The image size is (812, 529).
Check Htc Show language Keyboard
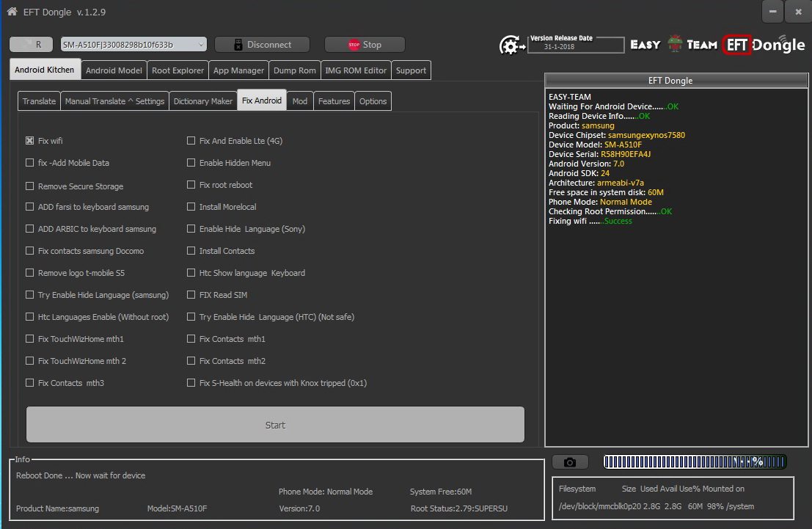coord(191,272)
